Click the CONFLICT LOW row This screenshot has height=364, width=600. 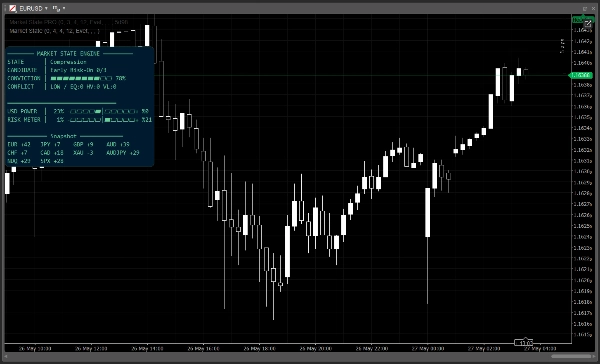(62, 87)
